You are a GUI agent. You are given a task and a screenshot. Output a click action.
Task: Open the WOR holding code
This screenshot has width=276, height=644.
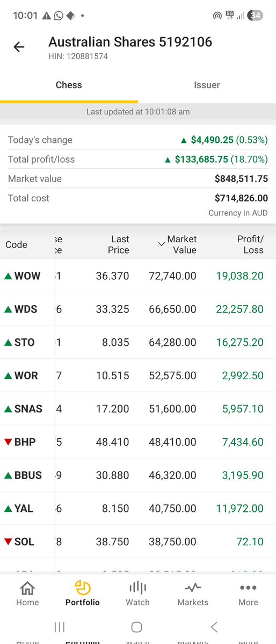coord(26,375)
